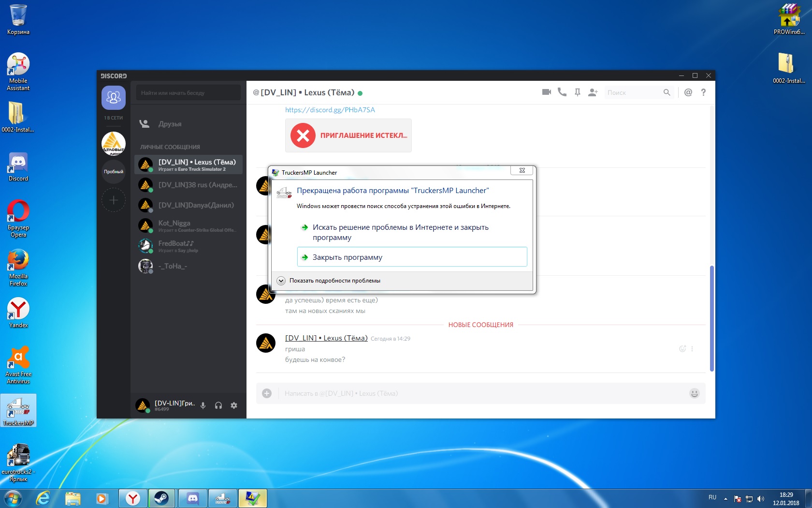812x508 pixels.
Task: Select the Yandex desktop shortcut
Action: [x=18, y=313]
